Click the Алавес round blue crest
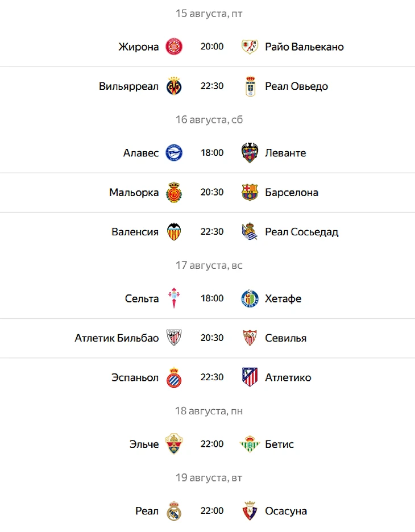Image resolution: width=415 pixels, height=532 pixels. (x=173, y=153)
